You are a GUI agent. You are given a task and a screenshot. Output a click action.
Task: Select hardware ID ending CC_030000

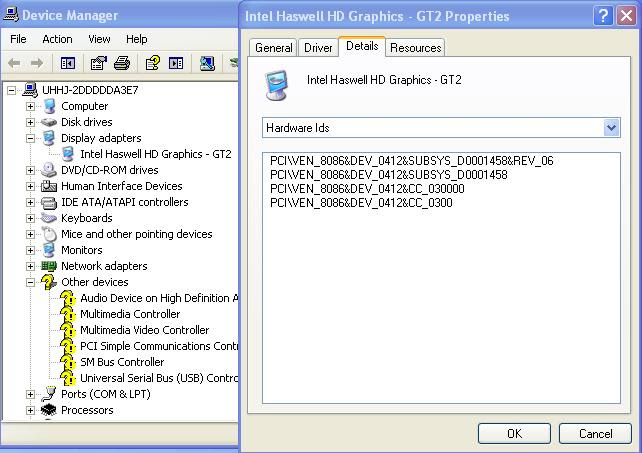(x=367, y=189)
